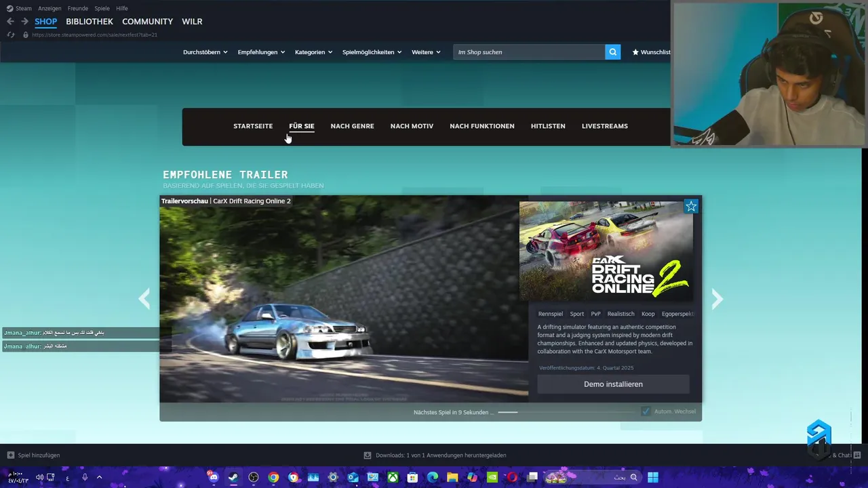This screenshot has height=488, width=868.
Task: Click the volume speaker tray icon
Action: pyautogui.click(x=39, y=477)
